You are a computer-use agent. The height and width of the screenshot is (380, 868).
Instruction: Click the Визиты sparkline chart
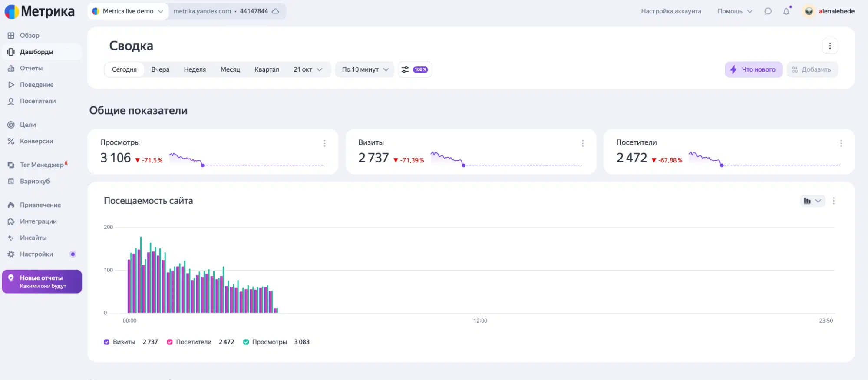pos(506,159)
